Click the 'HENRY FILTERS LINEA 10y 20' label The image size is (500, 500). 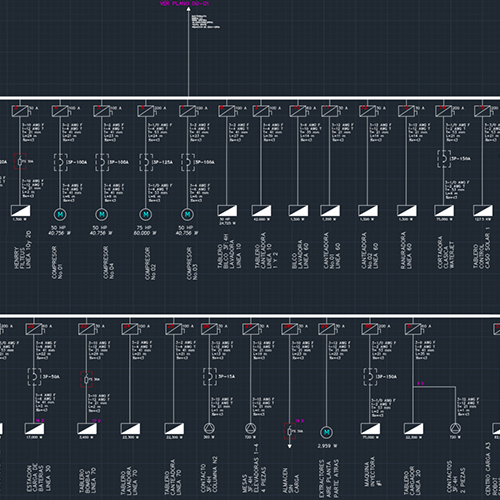click(x=23, y=250)
